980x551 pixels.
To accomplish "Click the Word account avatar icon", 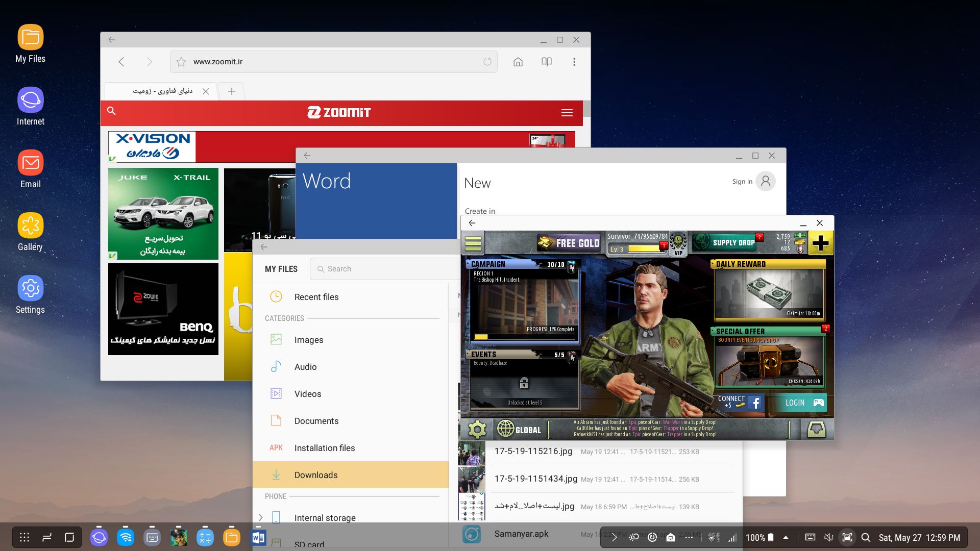I will [x=766, y=181].
